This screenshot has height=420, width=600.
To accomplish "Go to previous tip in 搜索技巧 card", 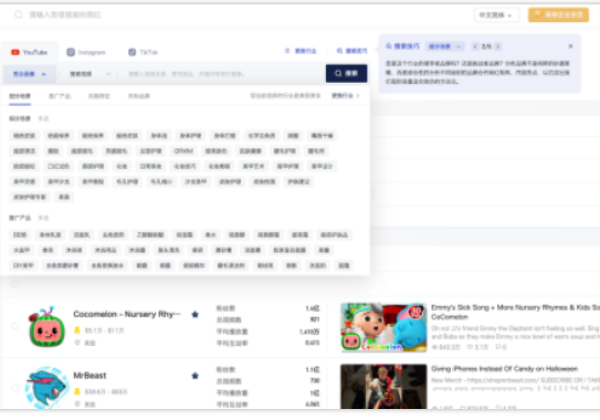I will point(475,47).
